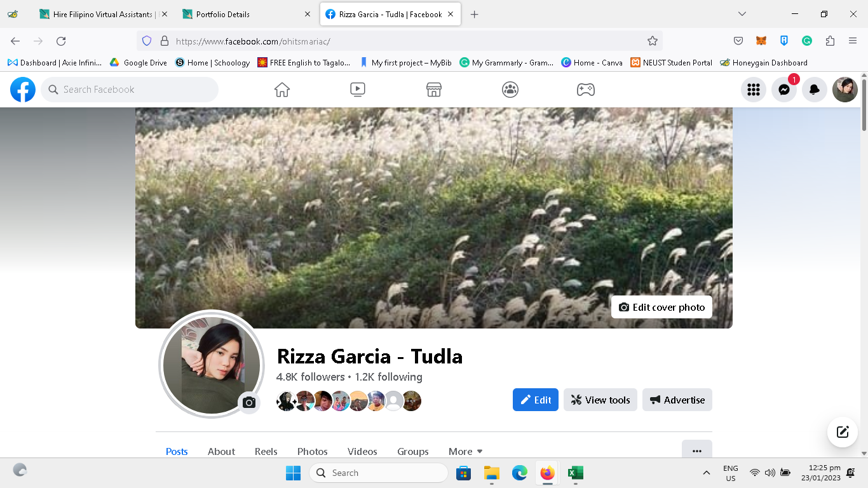Expand the More dropdown in profile tabs
868x488 pixels.
tap(466, 452)
